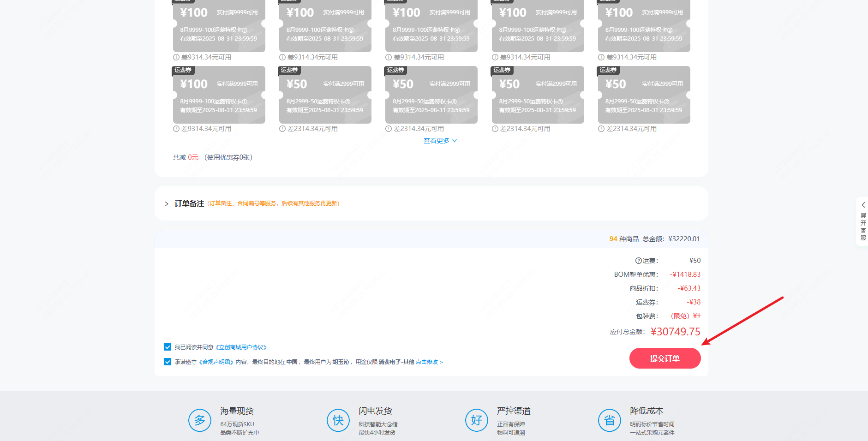Open the 合规声明函 link
This screenshot has height=441, width=868.
pyautogui.click(x=216, y=362)
